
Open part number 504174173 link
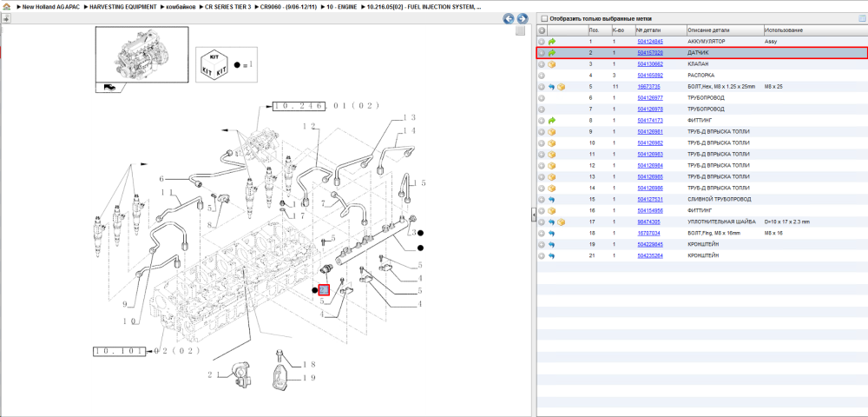[650, 120]
